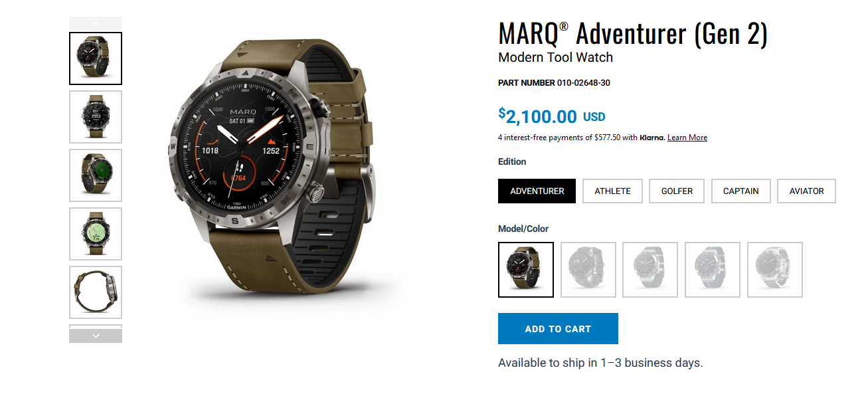Image resolution: width=868 pixels, height=404 pixels.
Task: Choose the green nylon strap model swatch
Action: point(650,270)
